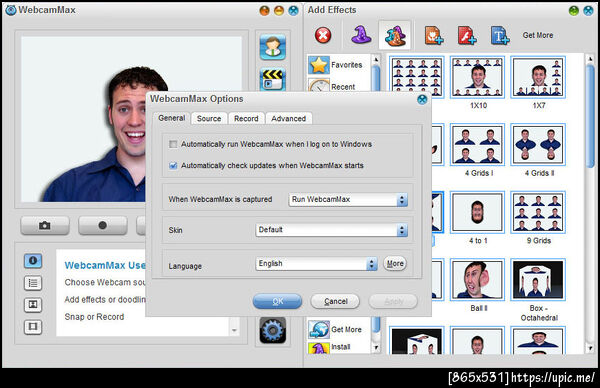
Task: Select the purple wizard hat effects icon
Action: click(x=361, y=35)
